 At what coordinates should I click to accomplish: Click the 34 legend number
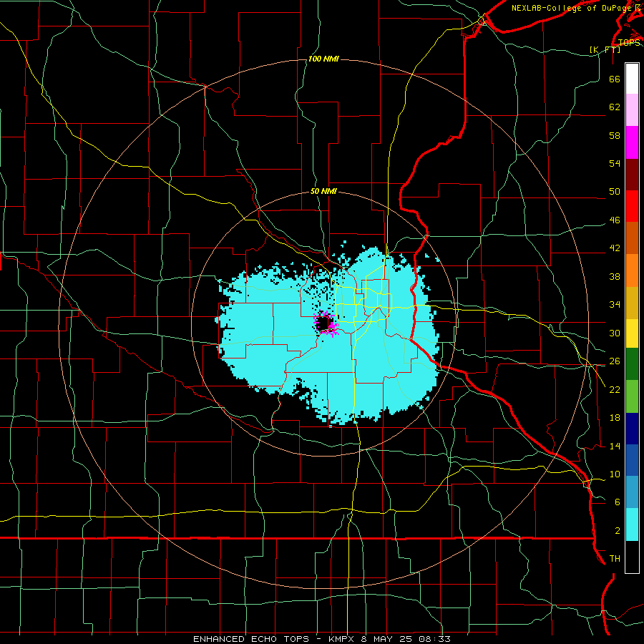click(615, 304)
